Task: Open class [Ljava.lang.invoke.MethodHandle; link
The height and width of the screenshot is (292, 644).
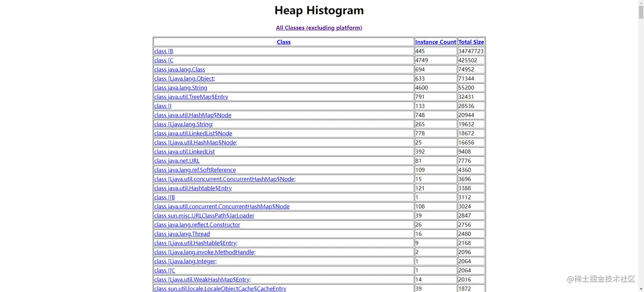Action: 205,252
